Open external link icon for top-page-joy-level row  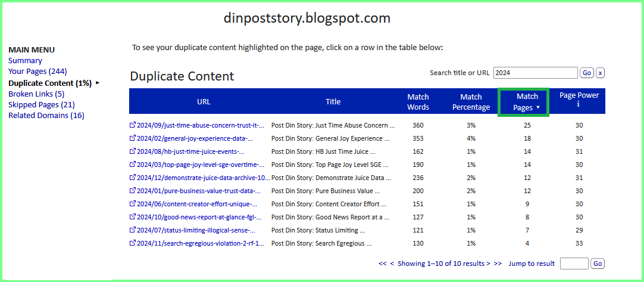132,165
